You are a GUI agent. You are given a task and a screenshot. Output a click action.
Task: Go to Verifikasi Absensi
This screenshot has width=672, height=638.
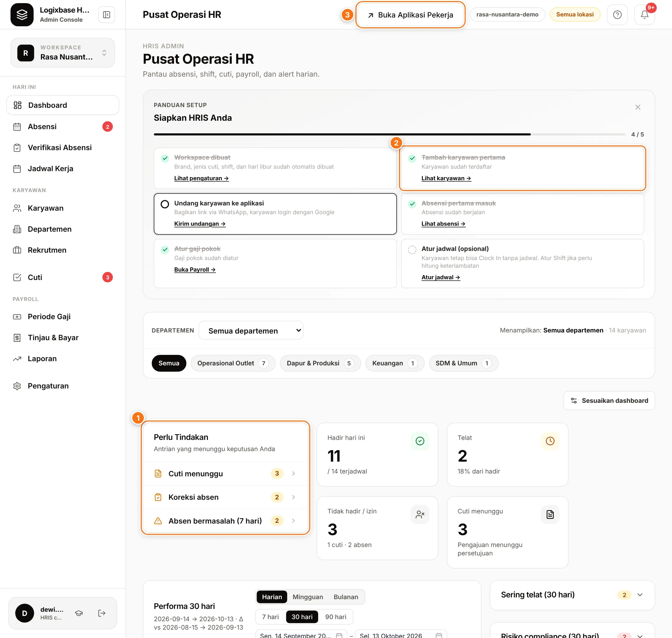pos(63,147)
